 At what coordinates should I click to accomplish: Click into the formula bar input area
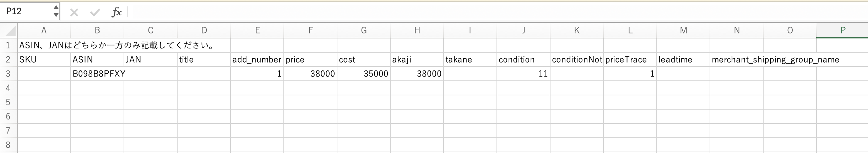[497, 12]
